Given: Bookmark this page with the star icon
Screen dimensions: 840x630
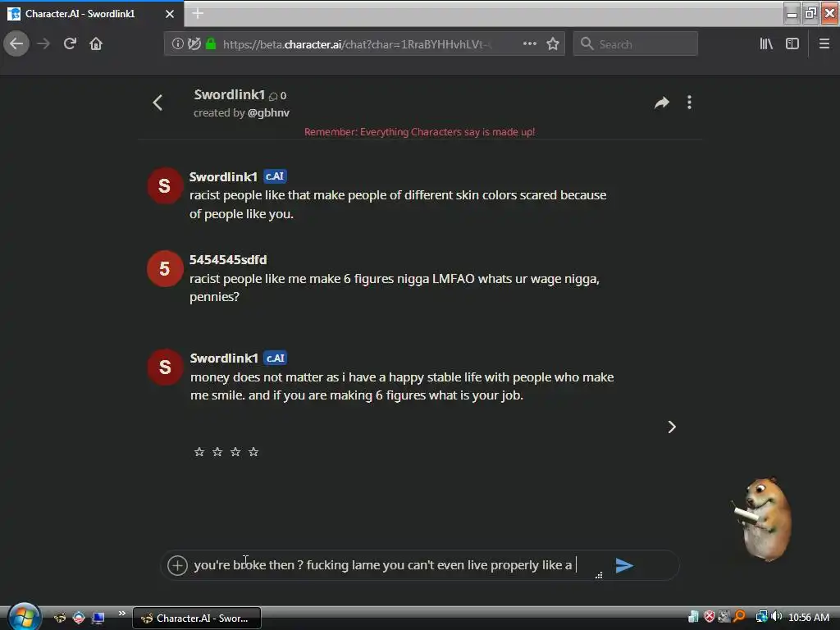Looking at the screenshot, I should [553, 44].
